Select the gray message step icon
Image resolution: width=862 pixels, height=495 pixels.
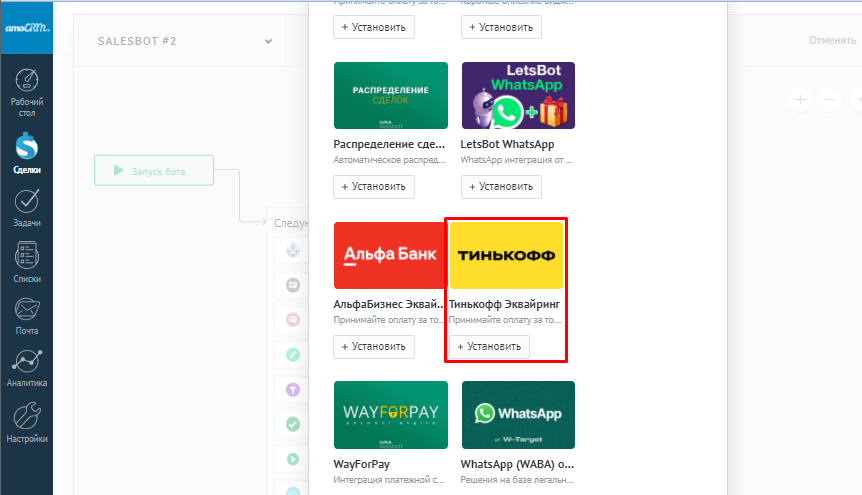click(293, 285)
